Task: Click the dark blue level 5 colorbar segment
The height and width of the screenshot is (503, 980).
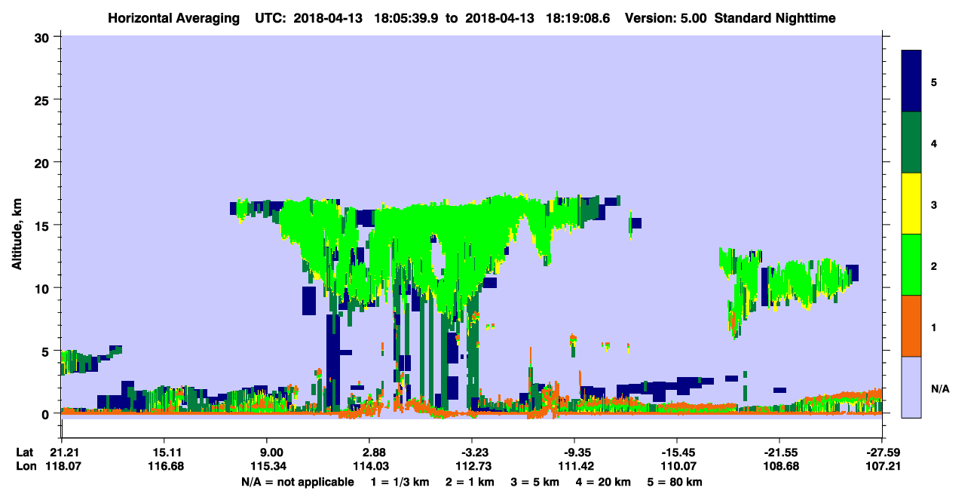Action: (911, 81)
